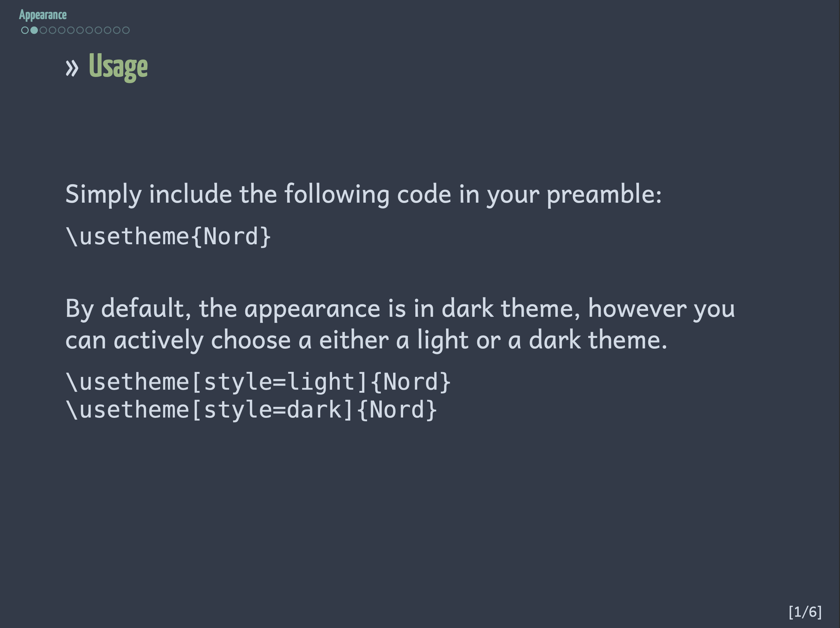
Task: Select the fifth navigation dot
Action: (x=62, y=30)
